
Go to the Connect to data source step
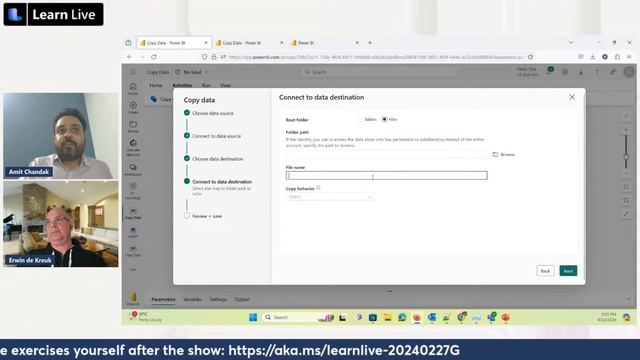(216, 136)
